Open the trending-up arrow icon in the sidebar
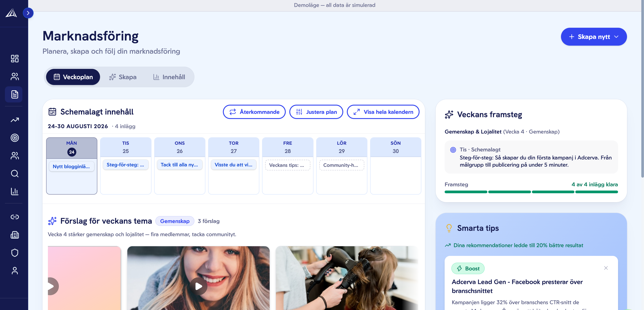Image resolution: width=644 pixels, height=310 pixels. click(15, 120)
